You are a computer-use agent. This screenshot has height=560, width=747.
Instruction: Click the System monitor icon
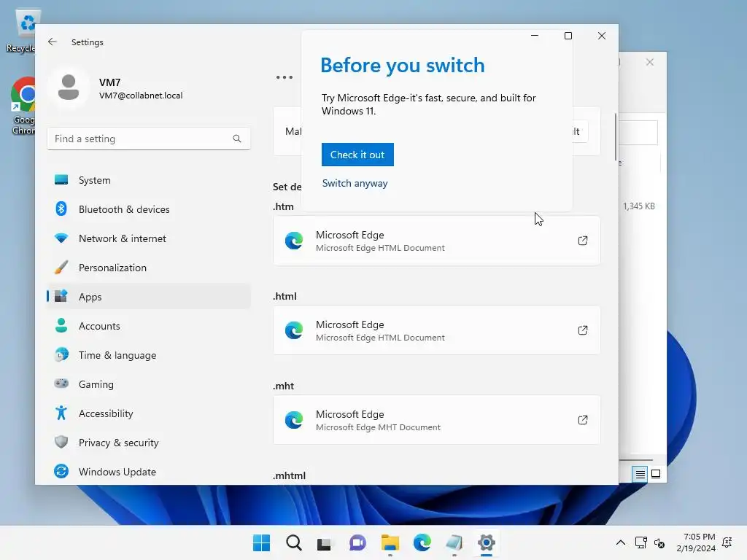(61, 179)
